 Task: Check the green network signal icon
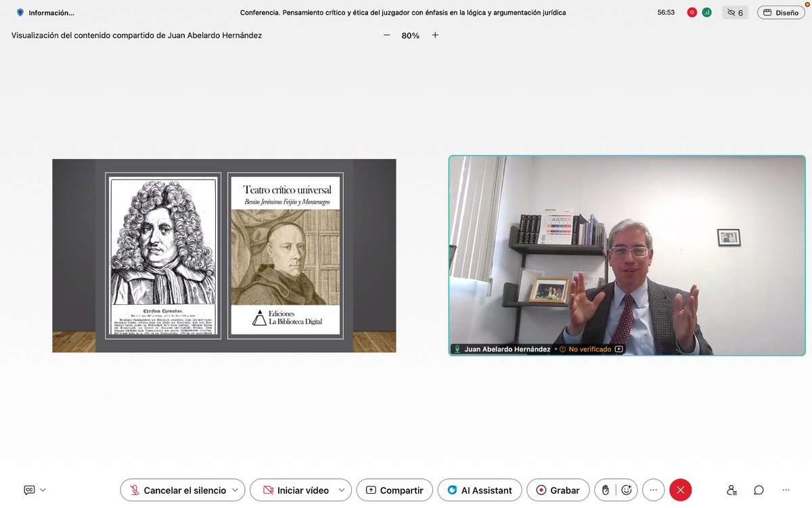[x=706, y=12]
